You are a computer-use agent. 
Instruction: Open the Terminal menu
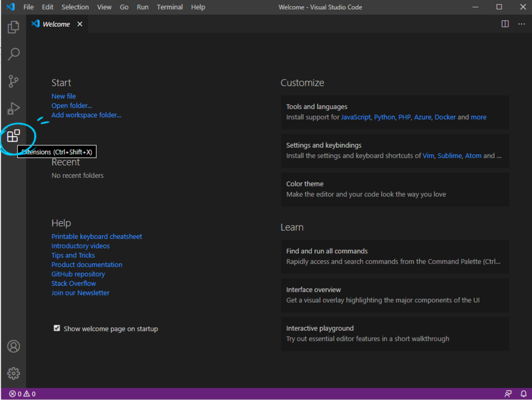[x=169, y=7]
